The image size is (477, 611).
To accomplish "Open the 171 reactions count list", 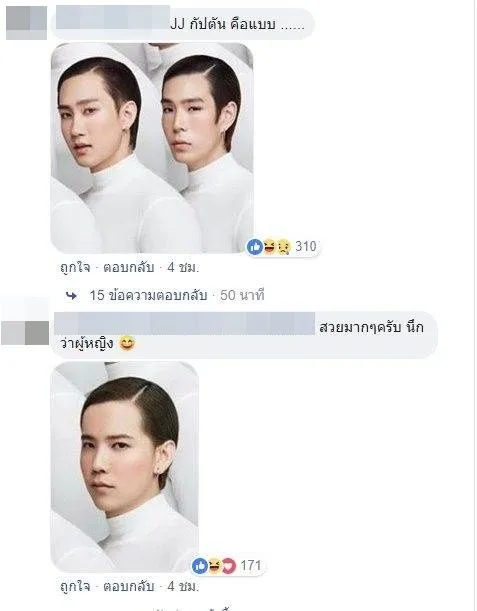I will pos(250,565).
